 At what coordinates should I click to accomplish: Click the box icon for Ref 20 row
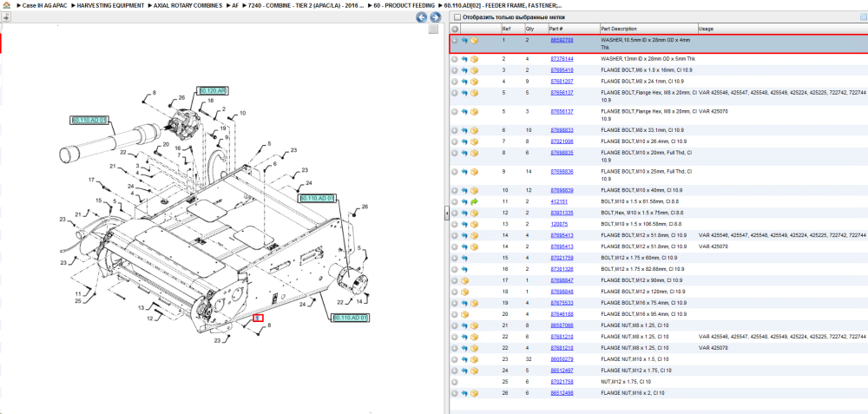(465, 314)
